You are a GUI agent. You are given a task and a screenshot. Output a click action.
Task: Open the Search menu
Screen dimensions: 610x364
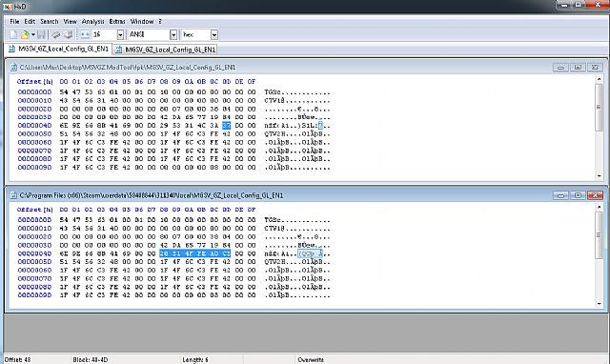pyautogui.click(x=50, y=21)
